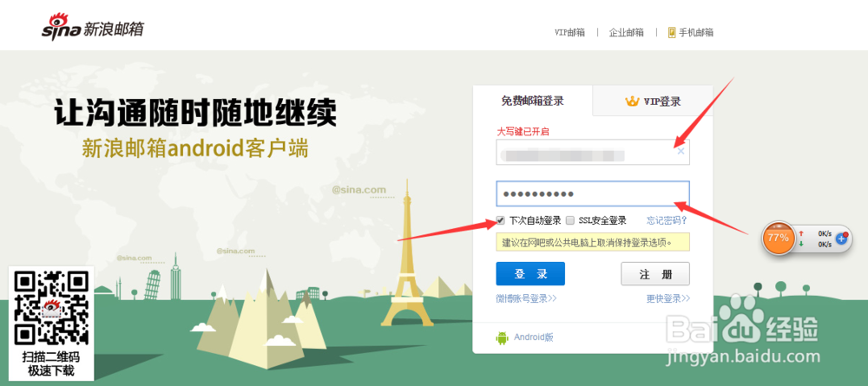This screenshot has width=868, height=386.
Task: Open the VIP邮箱 link
Action: (x=569, y=33)
